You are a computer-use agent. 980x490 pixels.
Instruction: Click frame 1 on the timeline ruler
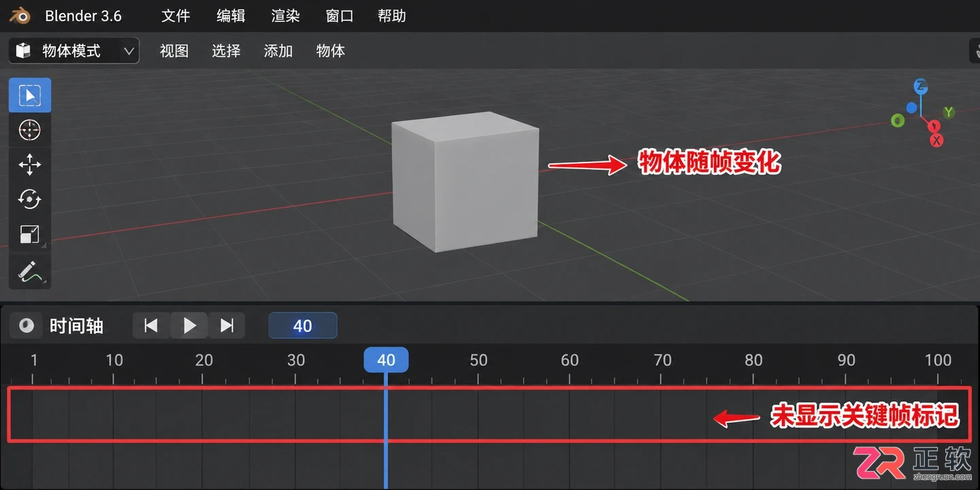click(34, 360)
